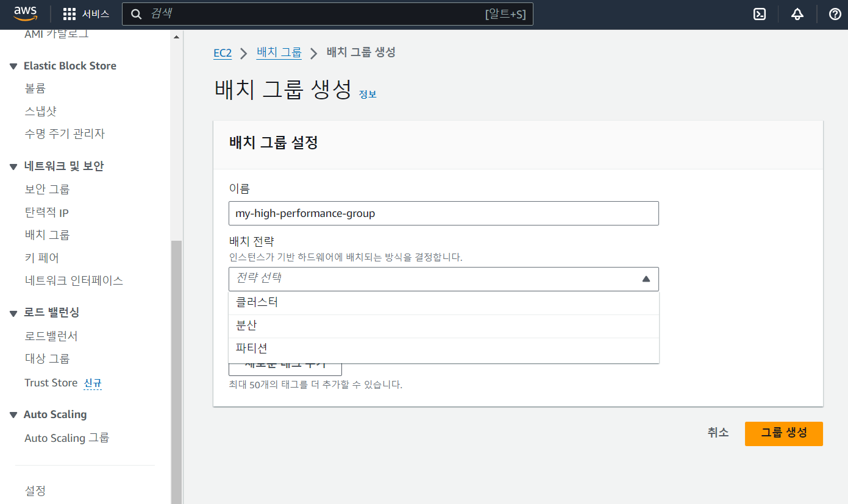This screenshot has width=848, height=504.
Task: Open 스냅샷 in the sidebar
Action: coord(40,111)
